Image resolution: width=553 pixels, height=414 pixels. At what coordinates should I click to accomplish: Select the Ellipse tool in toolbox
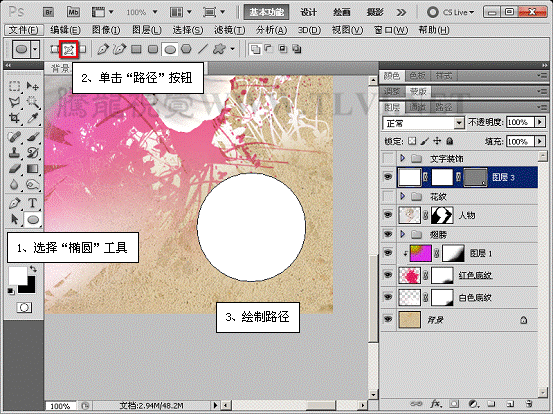pyautogui.click(x=33, y=220)
